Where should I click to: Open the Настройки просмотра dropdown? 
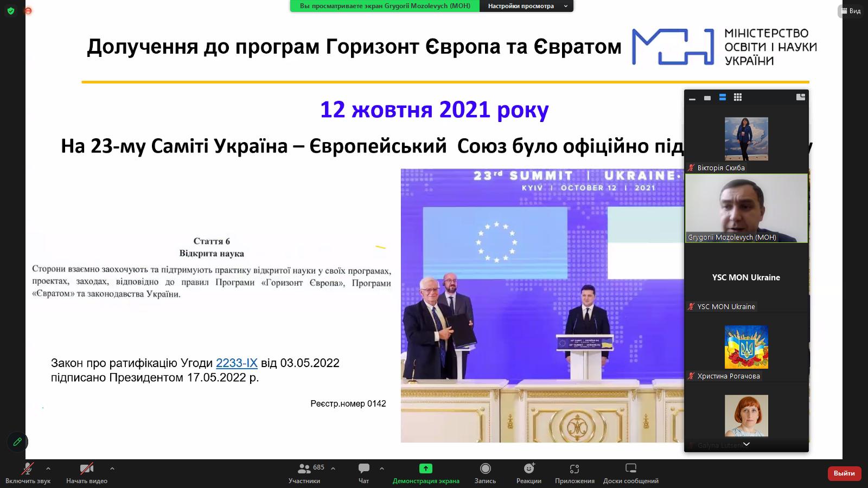(527, 6)
